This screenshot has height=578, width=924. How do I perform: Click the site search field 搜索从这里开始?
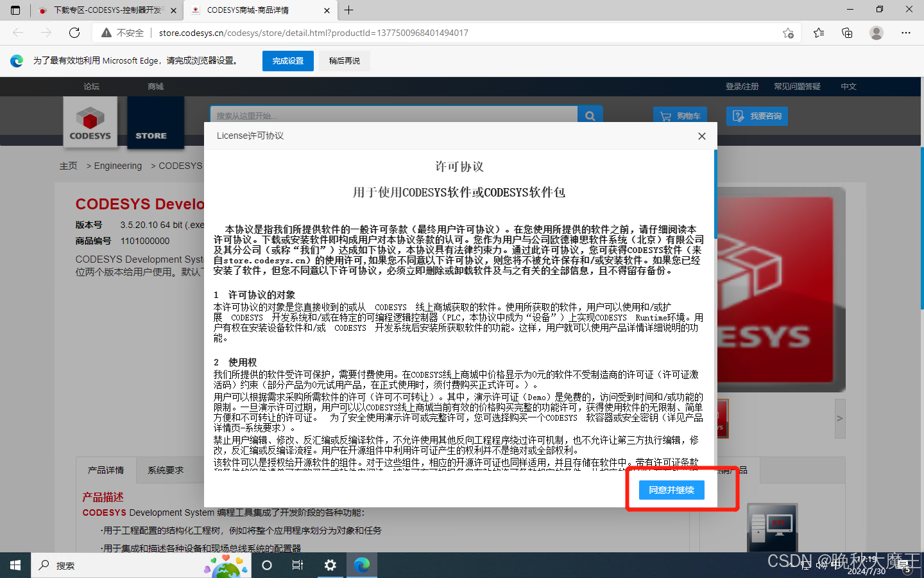(394, 116)
